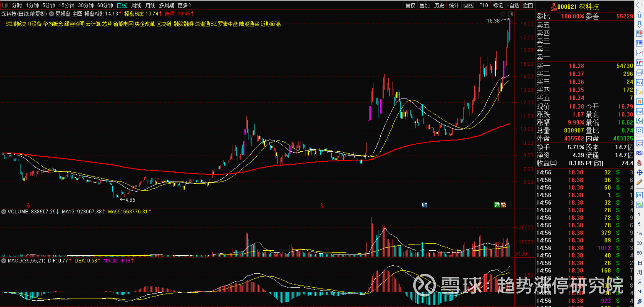Viewport: 644px width, 307px height.
Task: Expand the MACD indicator dropdown arrow
Action: coord(4,261)
